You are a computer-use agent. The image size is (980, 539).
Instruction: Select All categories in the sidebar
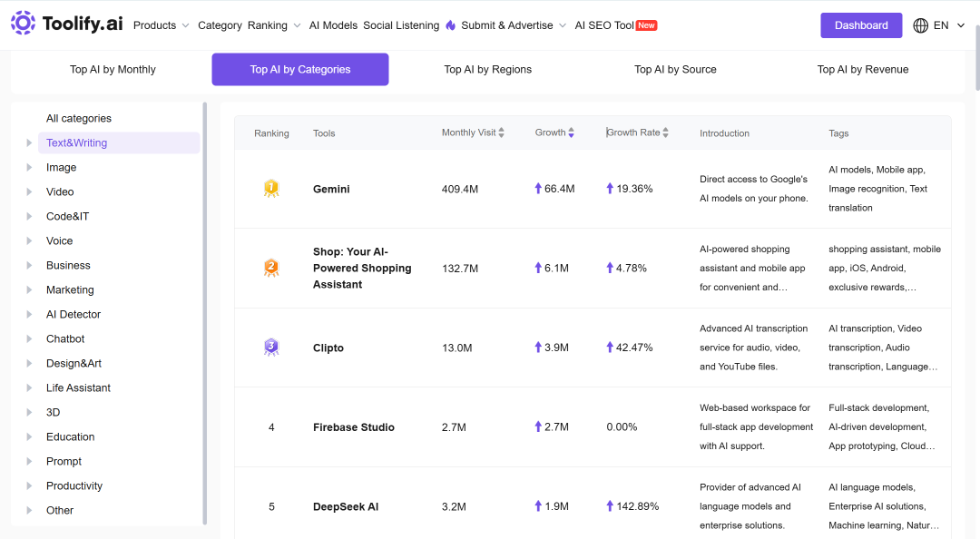tap(79, 118)
